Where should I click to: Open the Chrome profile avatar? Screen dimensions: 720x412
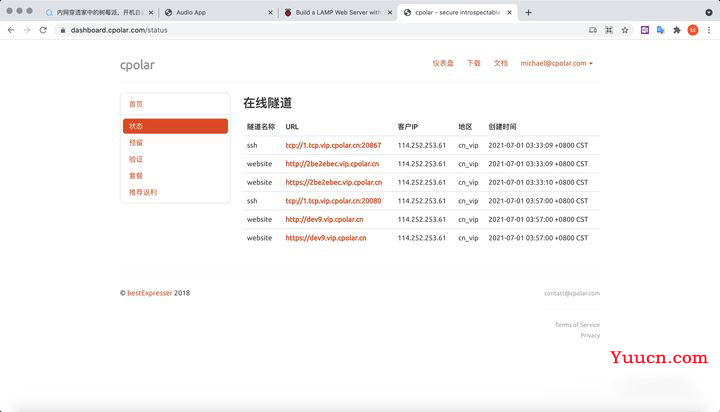[x=693, y=30]
